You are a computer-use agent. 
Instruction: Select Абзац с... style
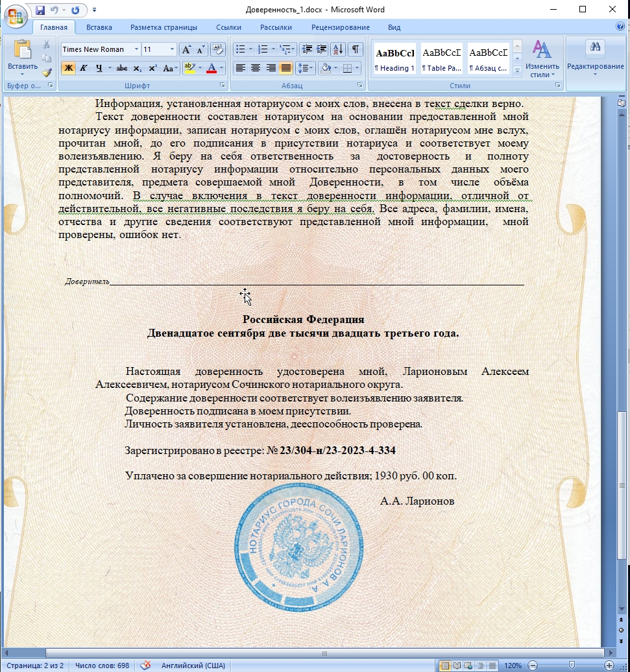click(x=488, y=59)
